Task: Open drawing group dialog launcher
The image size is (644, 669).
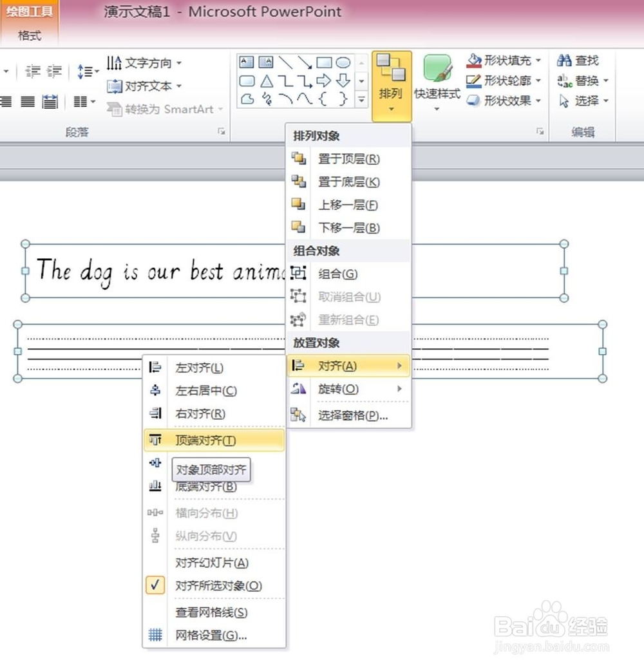Action: click(x=540, y=131)
